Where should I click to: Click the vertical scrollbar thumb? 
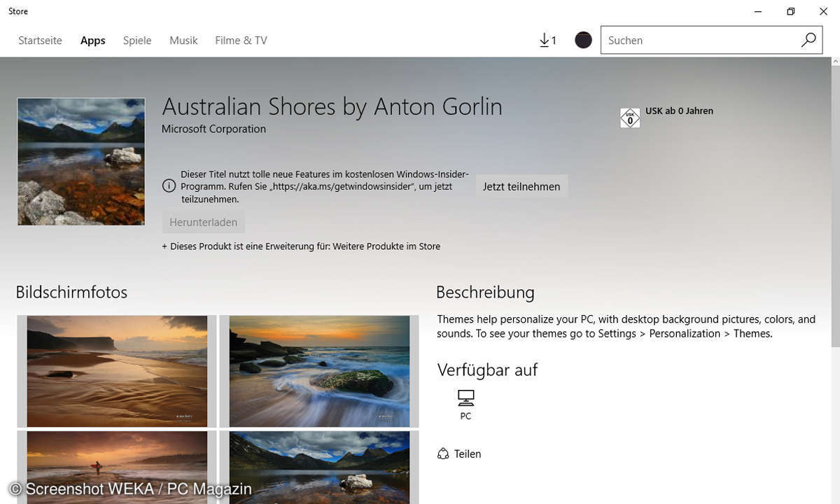[835, 206]
